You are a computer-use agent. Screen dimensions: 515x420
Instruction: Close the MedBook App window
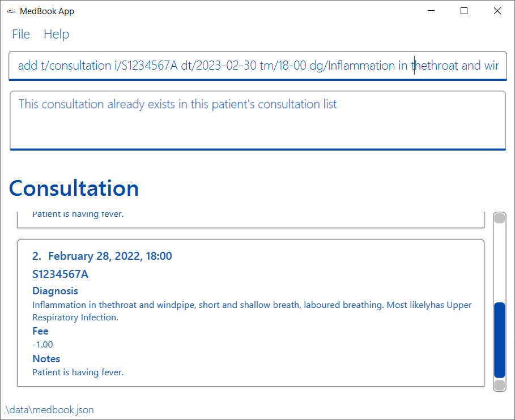(x=497, y=11)
